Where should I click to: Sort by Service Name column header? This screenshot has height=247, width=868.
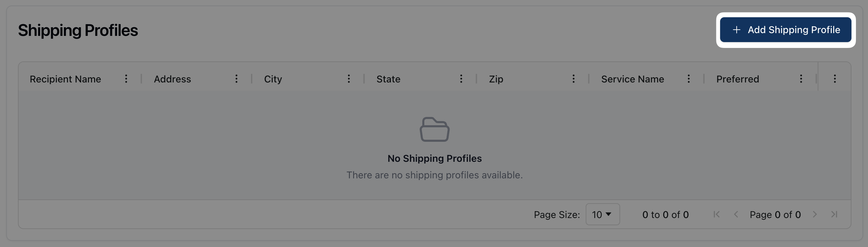633,79
